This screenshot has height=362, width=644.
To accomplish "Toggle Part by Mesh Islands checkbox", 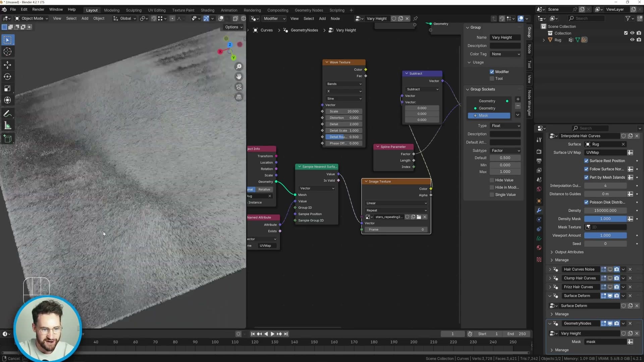I will [x=586, y=178].
